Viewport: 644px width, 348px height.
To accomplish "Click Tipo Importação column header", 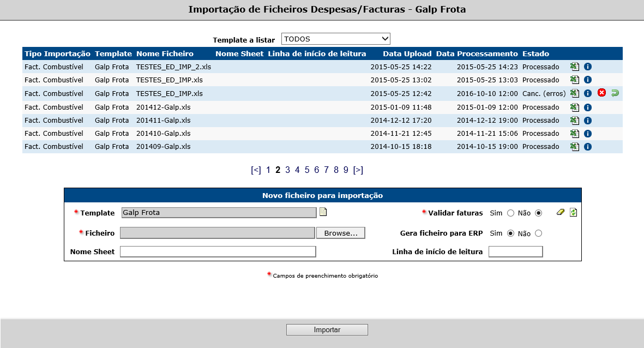I will pos(57,54).
